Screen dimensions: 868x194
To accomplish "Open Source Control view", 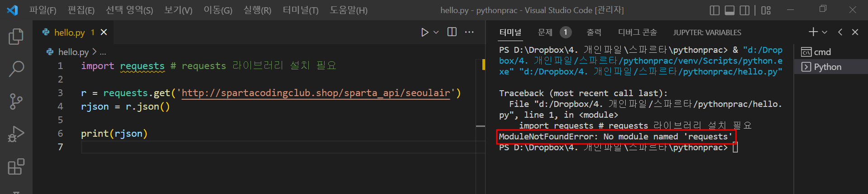I will 16,102.
